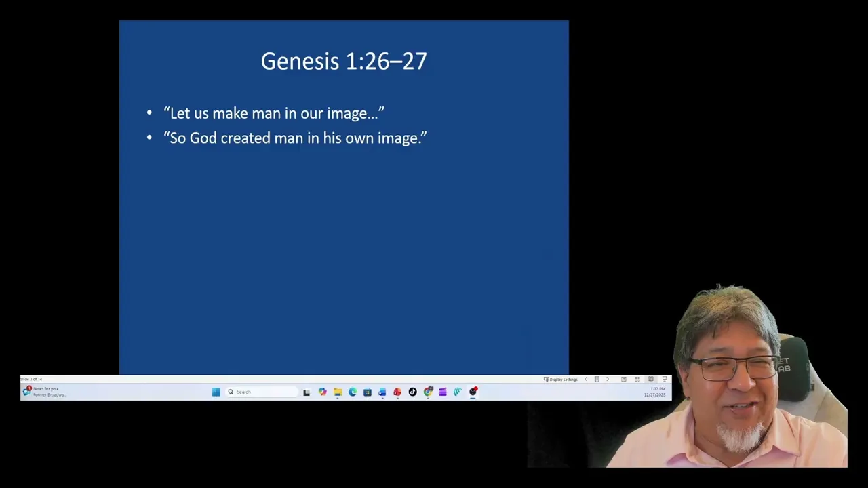This screenshot has width=868, height=488.
Task: Go to the previous slide arrow
Action: (x=586, y=380)
